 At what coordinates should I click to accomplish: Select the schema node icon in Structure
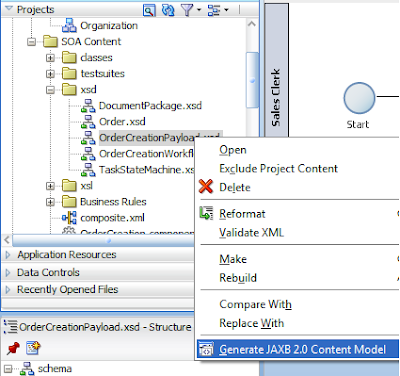pos(27,369)
